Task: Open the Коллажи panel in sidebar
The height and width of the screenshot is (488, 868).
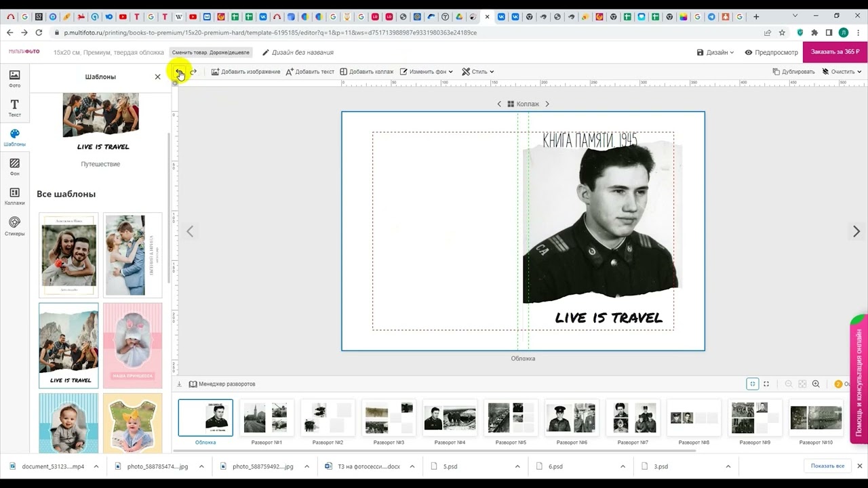Action: (x=14, y=197)
